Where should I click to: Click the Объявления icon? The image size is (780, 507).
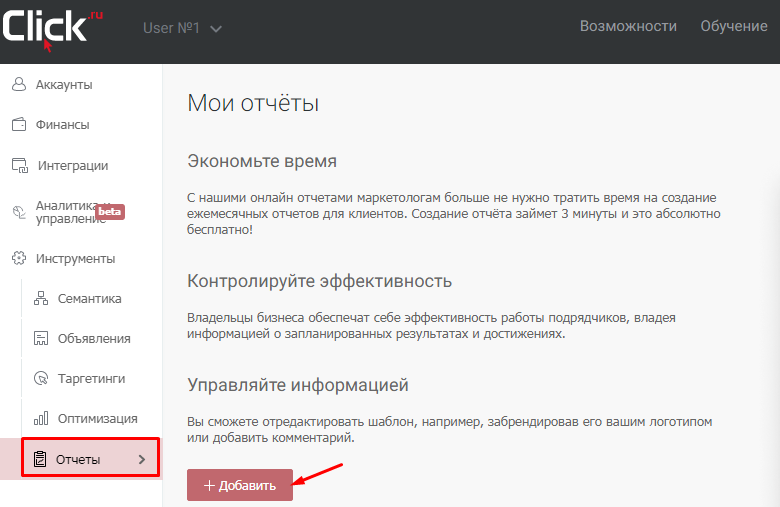(x=41, y=338)
